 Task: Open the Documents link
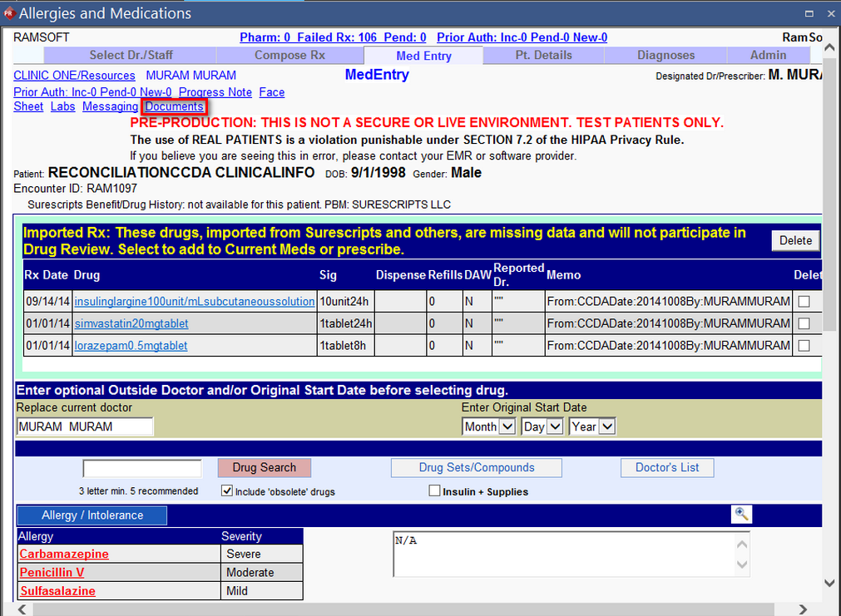174,106
